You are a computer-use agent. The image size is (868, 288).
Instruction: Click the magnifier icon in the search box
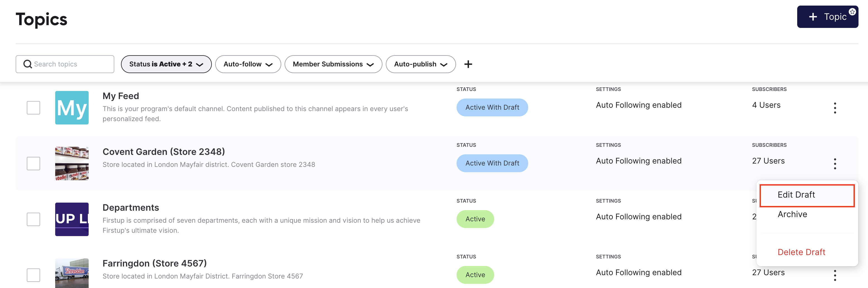tap(28, 64)
